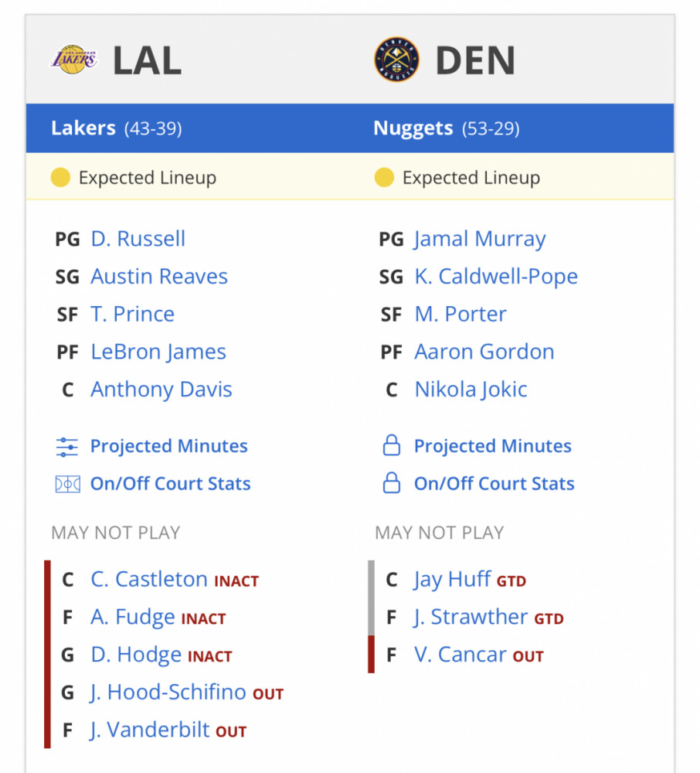Click the Lakers (43-39) header
The image size is (700, 773).
(117, 128)
